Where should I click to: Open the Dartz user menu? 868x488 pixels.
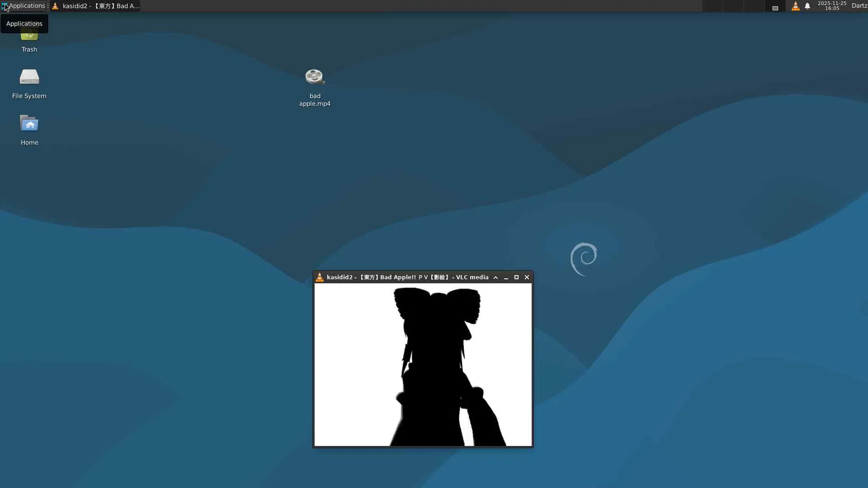tap(859, 6)
